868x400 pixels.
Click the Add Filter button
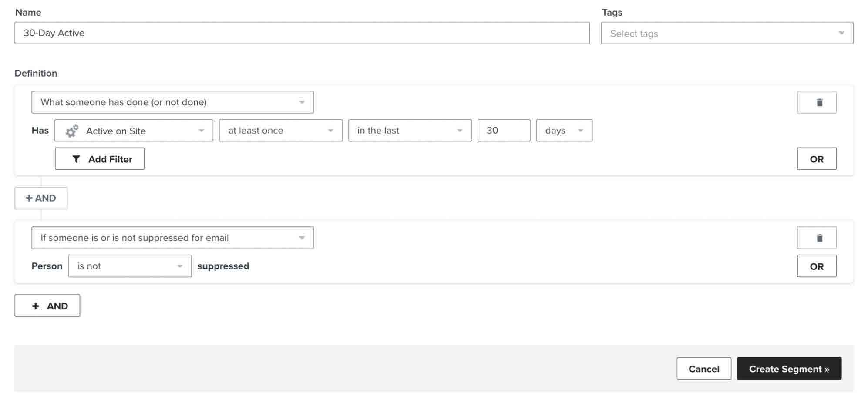point(100,159)
